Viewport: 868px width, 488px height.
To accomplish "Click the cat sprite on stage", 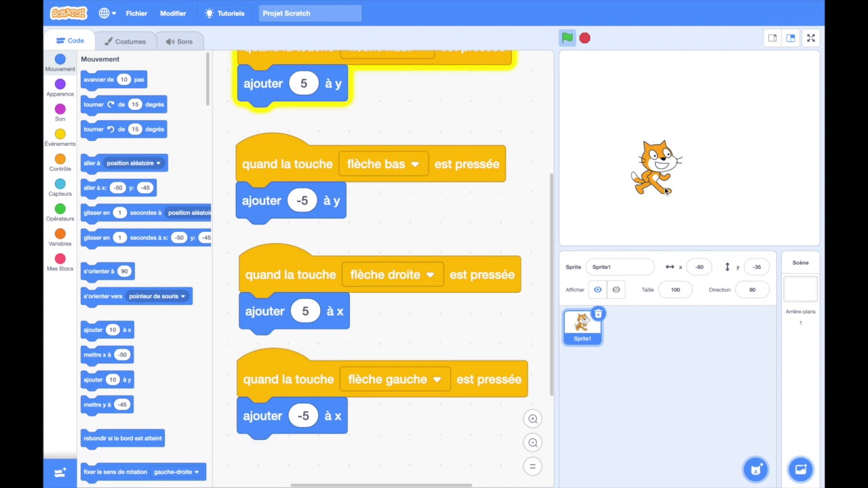I will click(656, 167).
